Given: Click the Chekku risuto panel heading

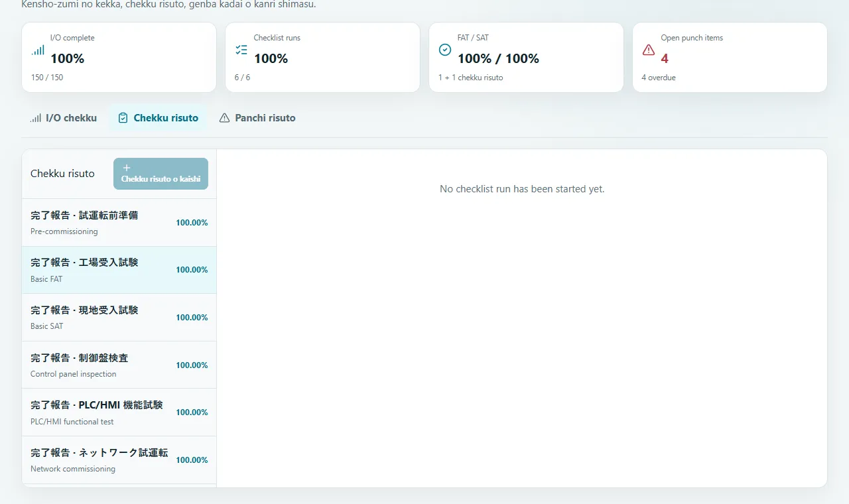Looking at the screenshot, I should [x=62, y=174].
